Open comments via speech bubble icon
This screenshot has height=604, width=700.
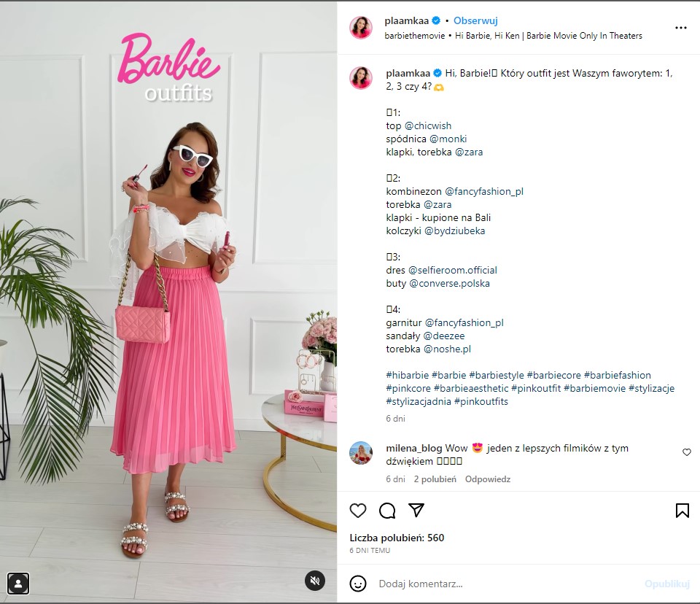[387, 510]
